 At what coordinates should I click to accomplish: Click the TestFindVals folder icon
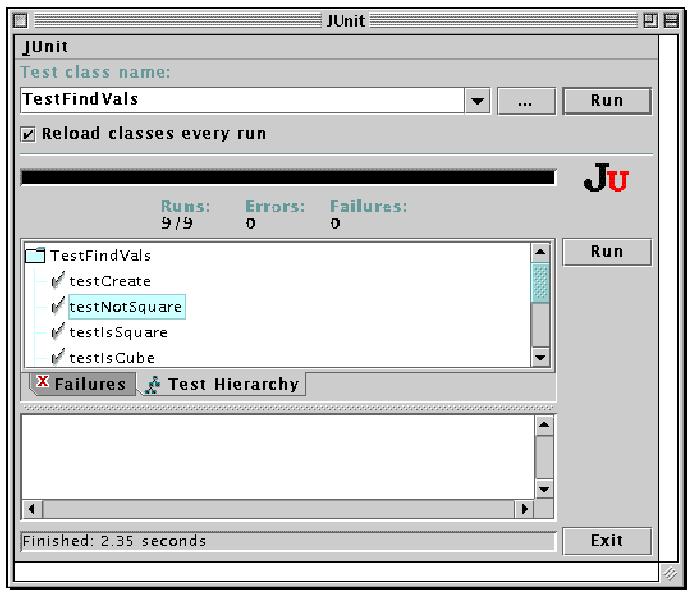35,255
